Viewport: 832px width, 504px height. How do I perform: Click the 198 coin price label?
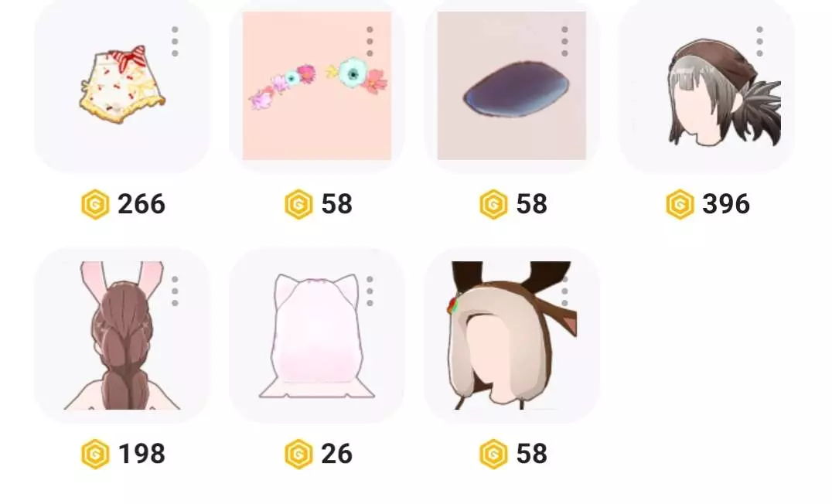(142, 454)
